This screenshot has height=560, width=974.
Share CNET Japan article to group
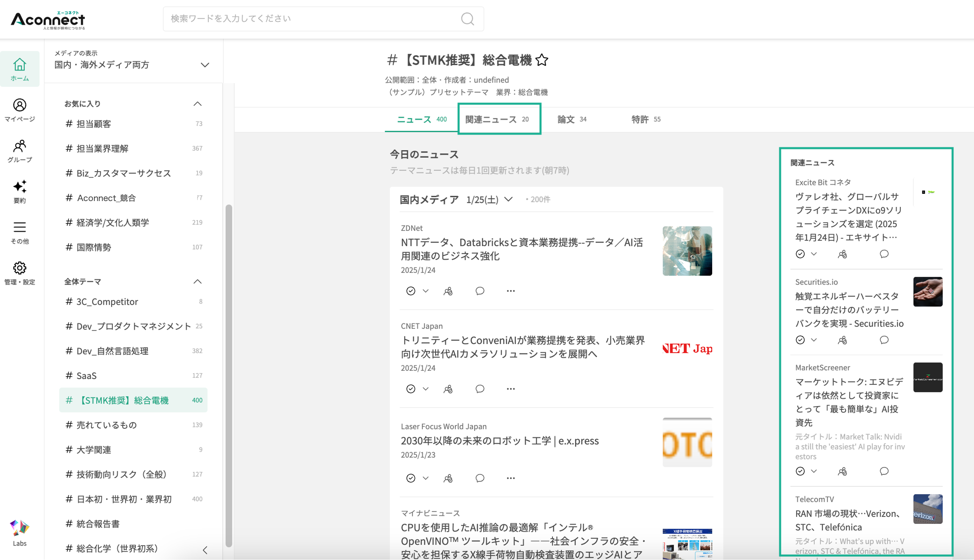(x=448, y=389)
